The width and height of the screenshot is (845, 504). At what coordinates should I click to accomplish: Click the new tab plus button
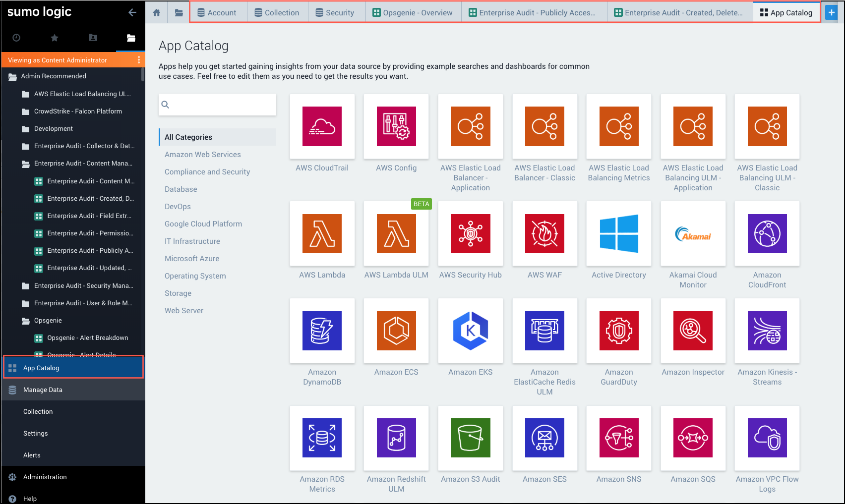[831, 13]
